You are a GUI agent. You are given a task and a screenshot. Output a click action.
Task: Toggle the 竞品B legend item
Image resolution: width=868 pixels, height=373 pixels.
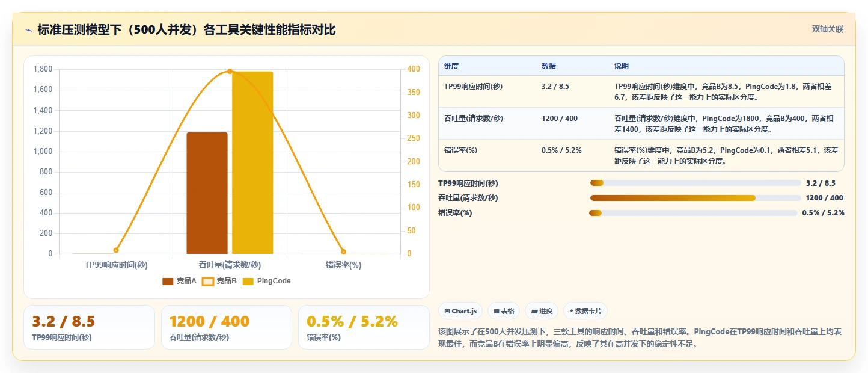pyautogui.click(x=219, y=281)
